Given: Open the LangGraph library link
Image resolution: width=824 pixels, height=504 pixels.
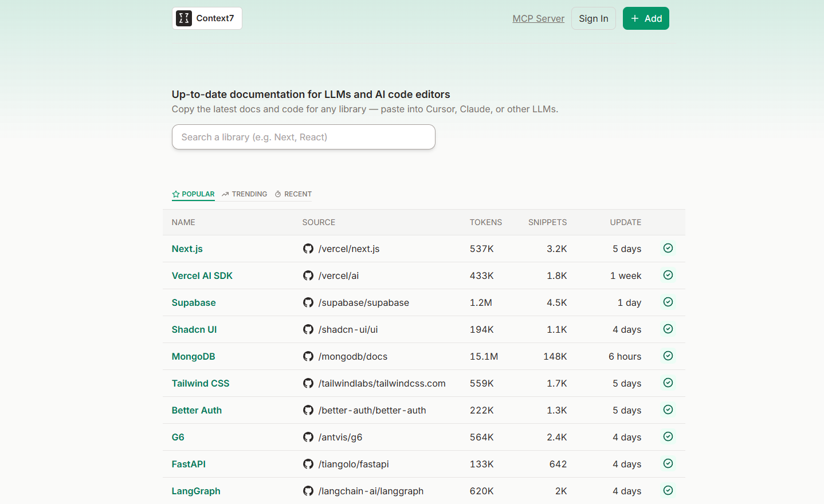Looking at the screenshot, I should pyautogui.click(x=196, y=491).
